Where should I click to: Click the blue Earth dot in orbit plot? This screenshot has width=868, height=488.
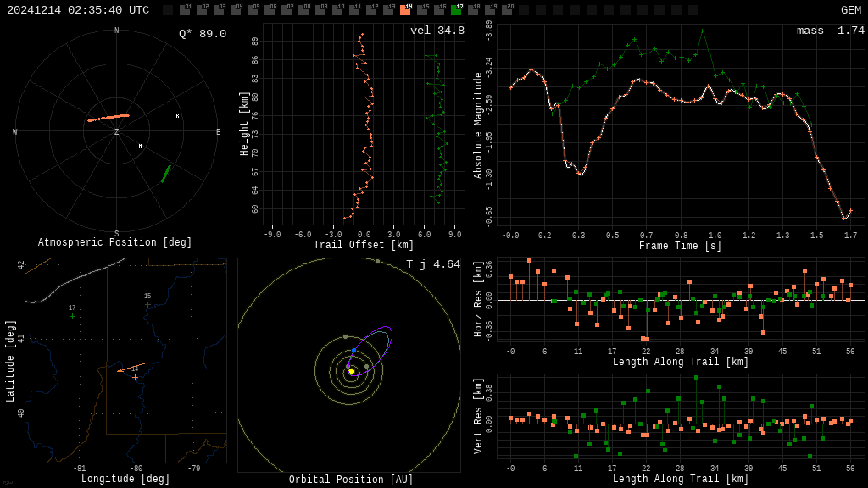(x=354, y=350)
